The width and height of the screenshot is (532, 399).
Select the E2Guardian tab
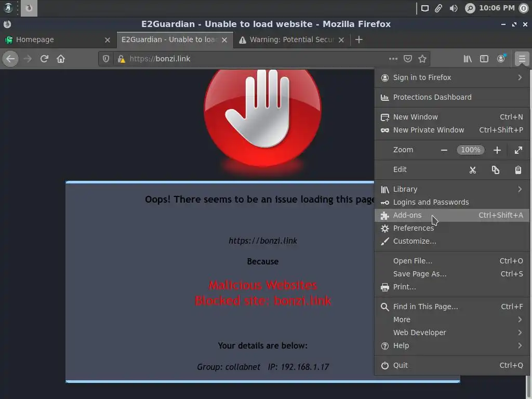[175, 39]
